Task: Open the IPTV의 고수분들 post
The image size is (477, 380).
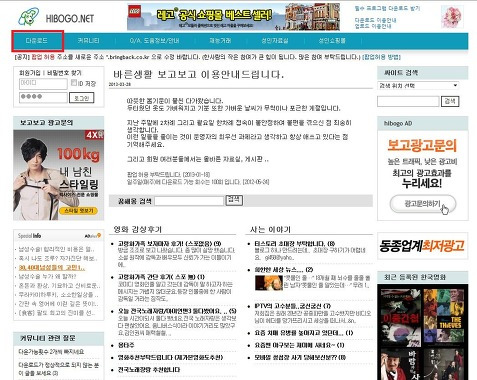Action: tap(292, 306)
